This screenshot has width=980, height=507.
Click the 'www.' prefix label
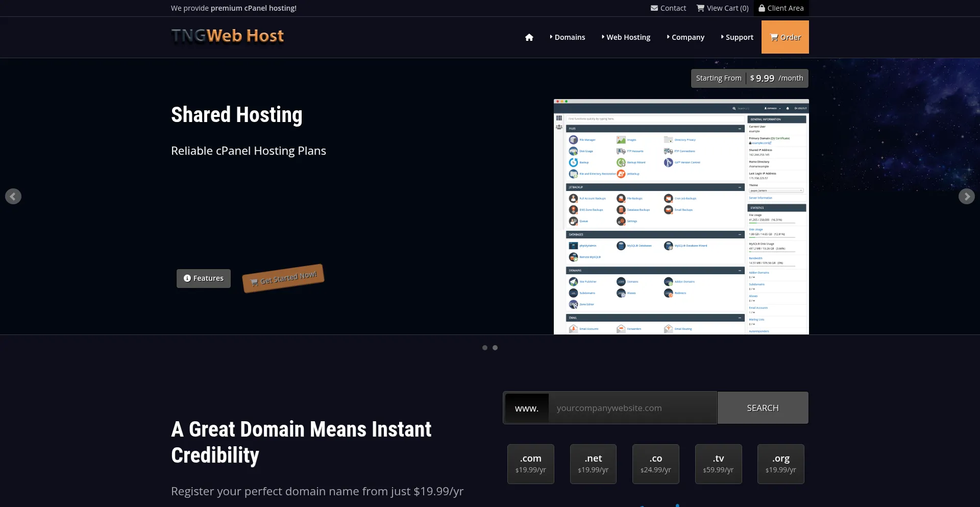527,408
